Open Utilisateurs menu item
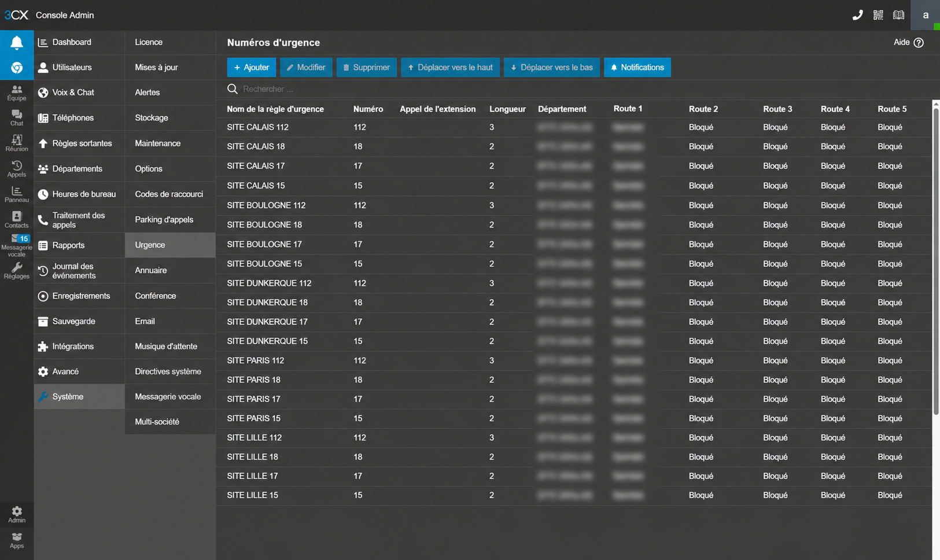This screenshot has height=560, width=940. pos(79,67)
